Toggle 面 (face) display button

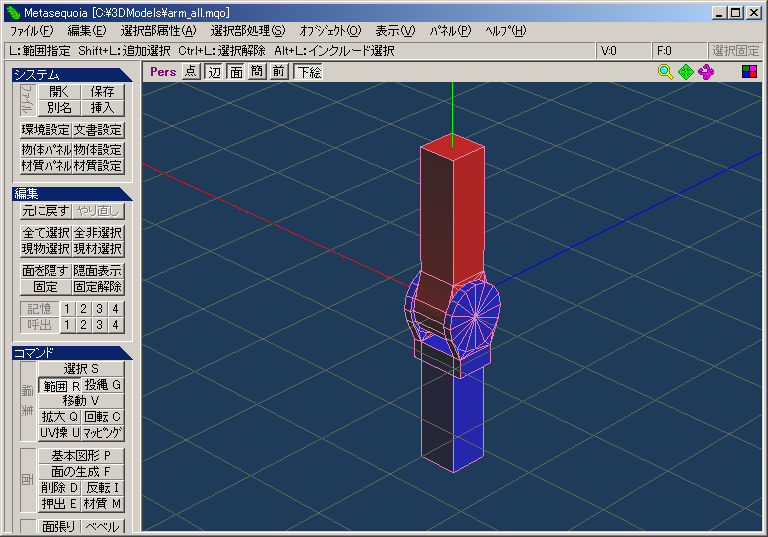point(236,72)
